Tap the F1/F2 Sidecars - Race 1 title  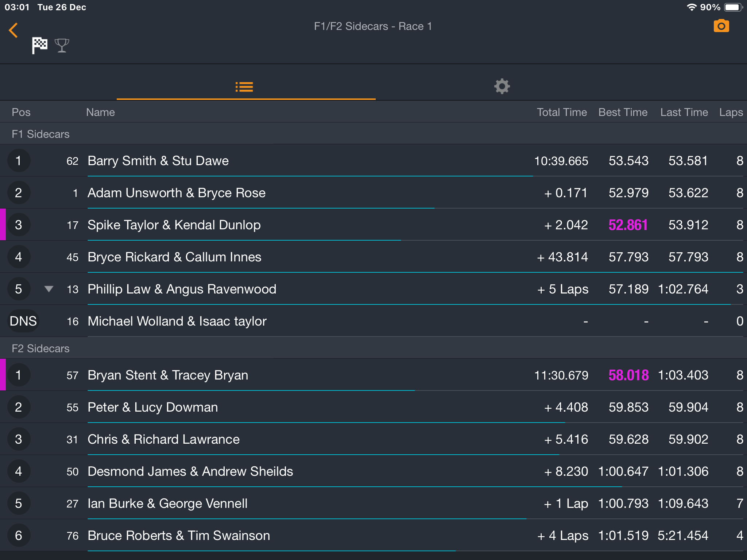coord(373,26)
